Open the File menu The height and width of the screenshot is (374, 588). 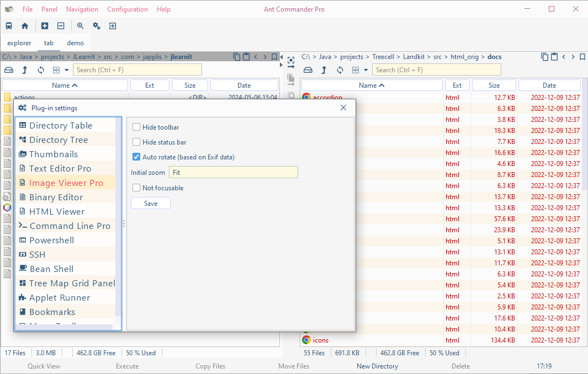point(28,9)
